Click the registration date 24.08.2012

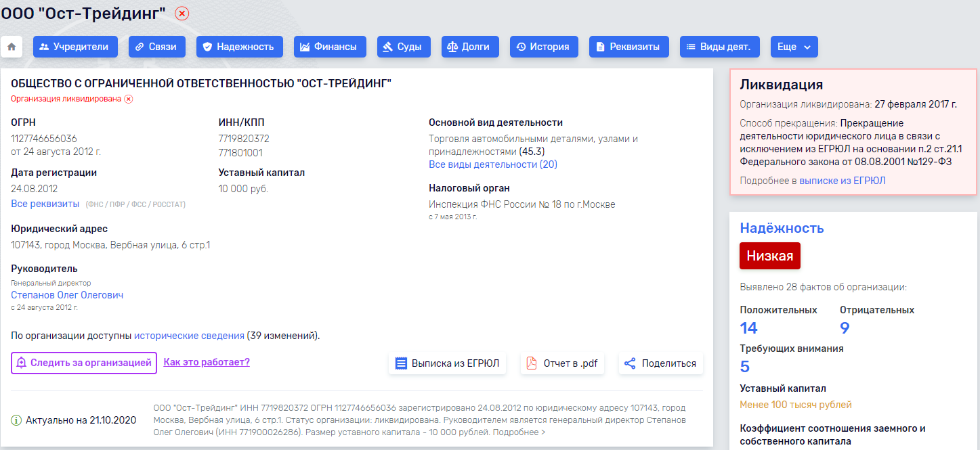point(35,189)
